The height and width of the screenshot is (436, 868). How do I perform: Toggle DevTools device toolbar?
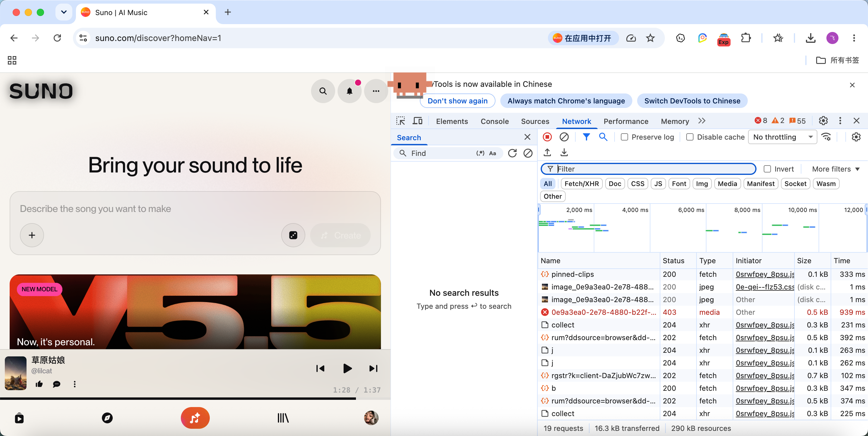click(x=418, y=121)
